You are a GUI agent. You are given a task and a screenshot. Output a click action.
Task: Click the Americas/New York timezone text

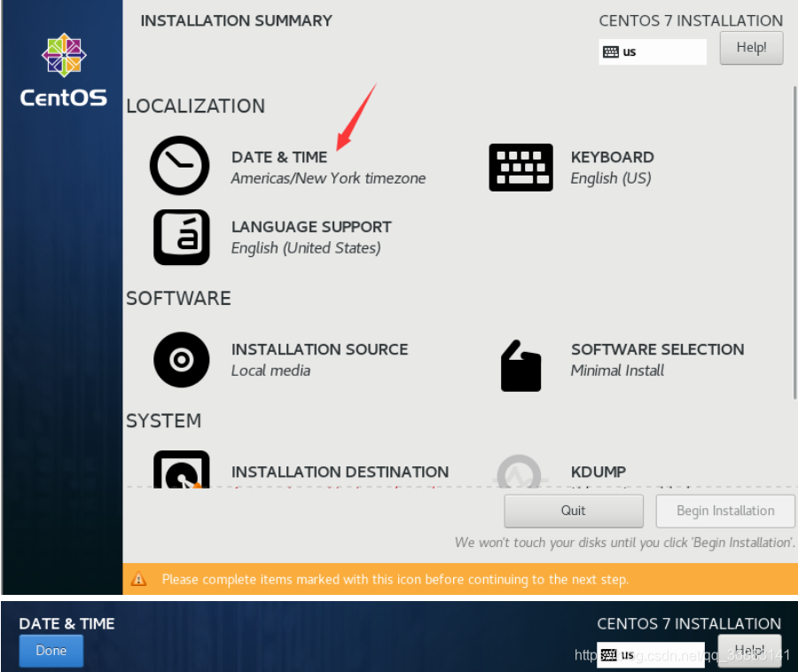click(x=328, y=178)
